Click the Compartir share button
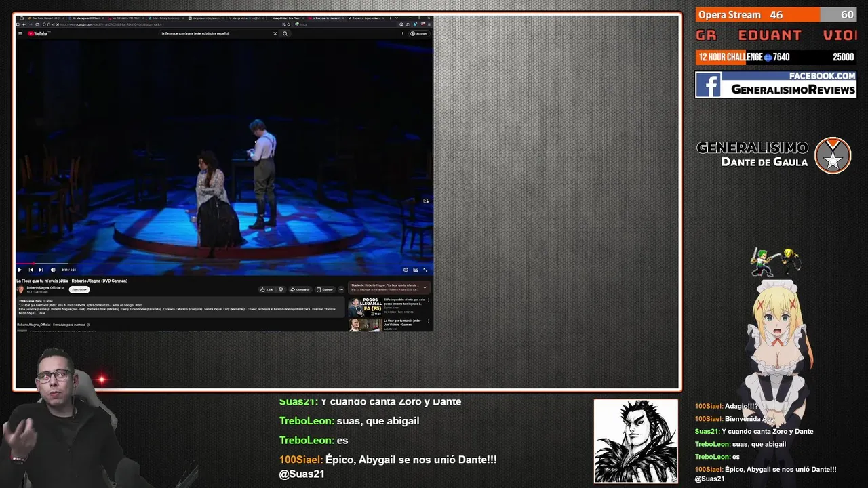Viewport: 868px width, 488px height. (x=300, y=289)
